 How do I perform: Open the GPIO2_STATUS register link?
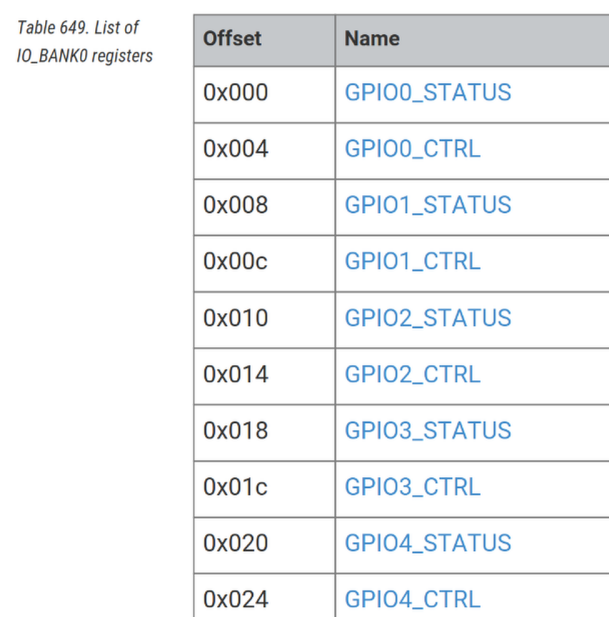click(x=427, y=318)
